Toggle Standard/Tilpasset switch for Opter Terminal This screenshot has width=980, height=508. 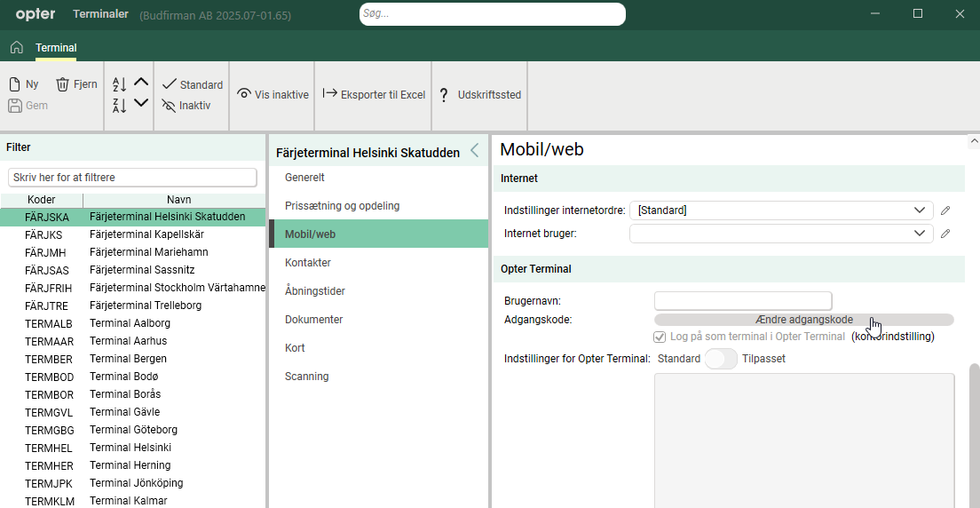click(720, 359)
